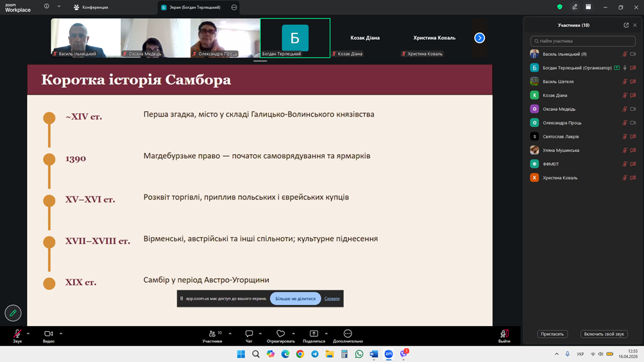Click the Leave meeting icon
This screenshot has width=644, height=362.
[x=504, y=334]
